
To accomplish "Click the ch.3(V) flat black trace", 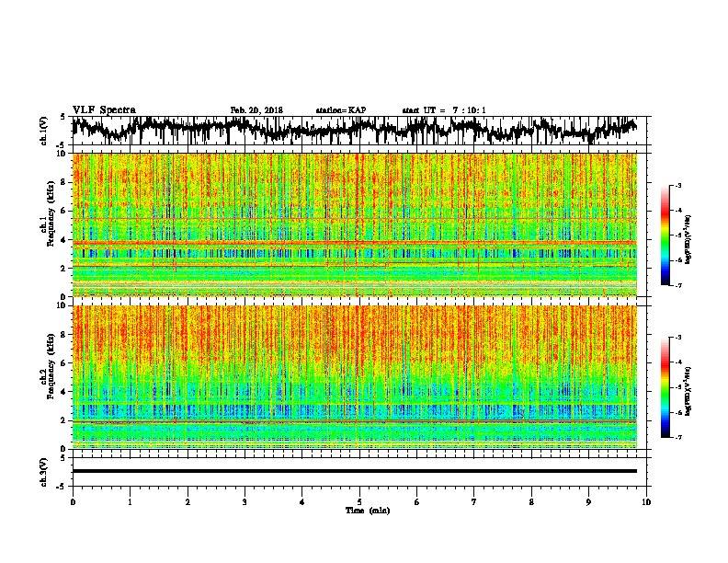I will 355,471.
